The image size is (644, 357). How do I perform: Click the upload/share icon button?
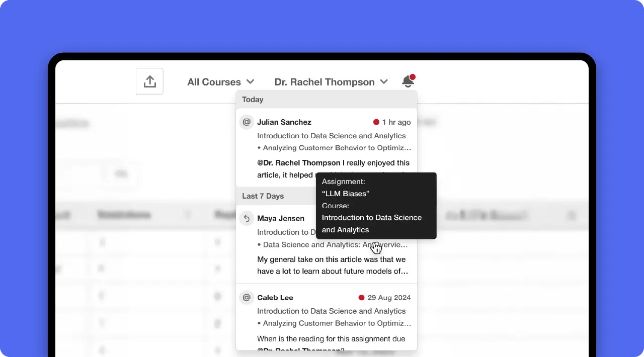coord(149,81)
